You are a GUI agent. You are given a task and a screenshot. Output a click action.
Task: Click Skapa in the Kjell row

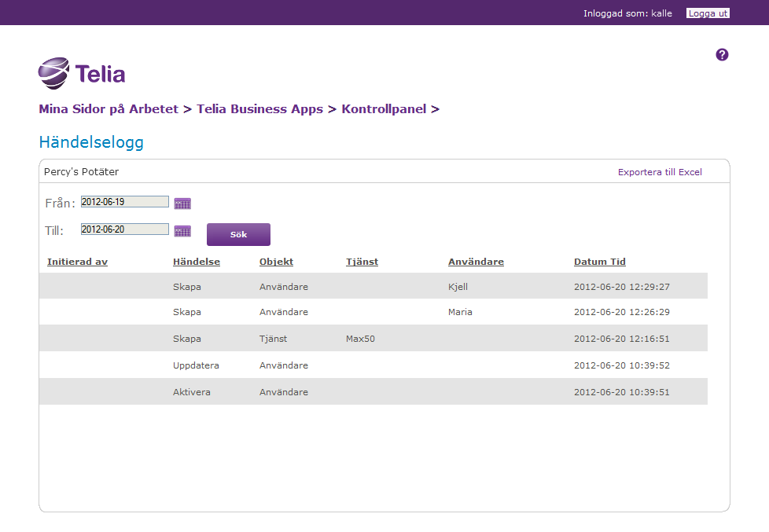pyautogui.click(x=187, y=287)
